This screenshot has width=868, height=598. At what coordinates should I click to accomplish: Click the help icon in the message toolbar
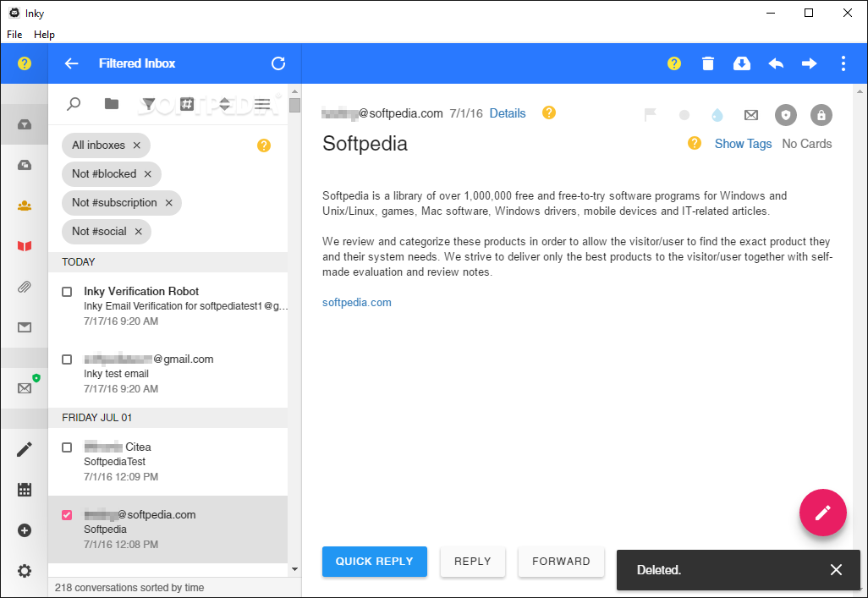pyautogui.click(x=673, y=63)
